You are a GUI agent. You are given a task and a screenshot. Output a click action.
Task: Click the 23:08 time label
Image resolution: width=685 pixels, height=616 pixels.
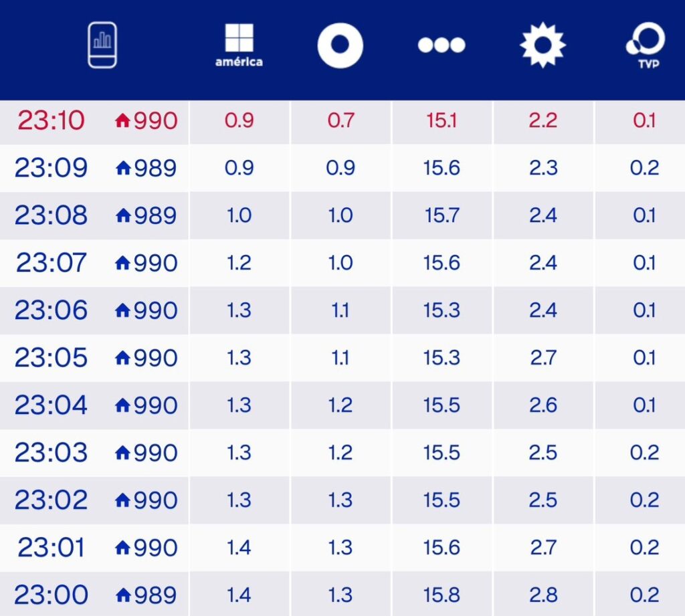[51, 215]
